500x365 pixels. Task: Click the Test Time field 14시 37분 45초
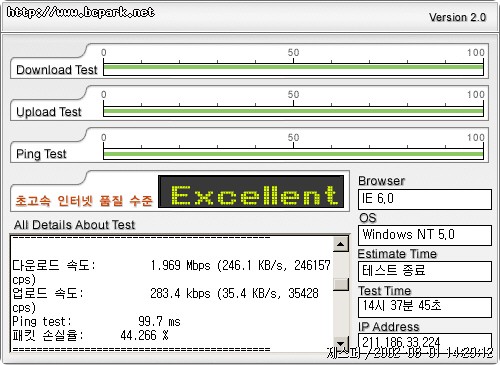click(x=425, y=307)
